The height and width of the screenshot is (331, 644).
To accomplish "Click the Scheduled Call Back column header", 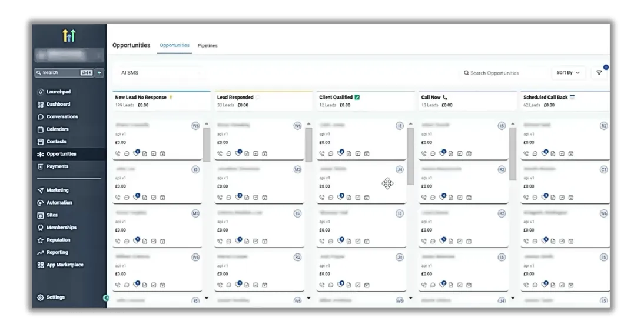I will [x=565, y=101].
